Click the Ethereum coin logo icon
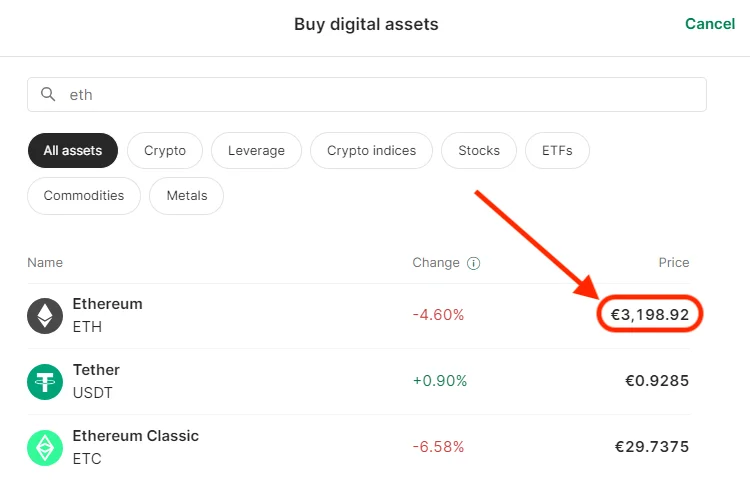This screenshot has width=750, height=480. 45,316
